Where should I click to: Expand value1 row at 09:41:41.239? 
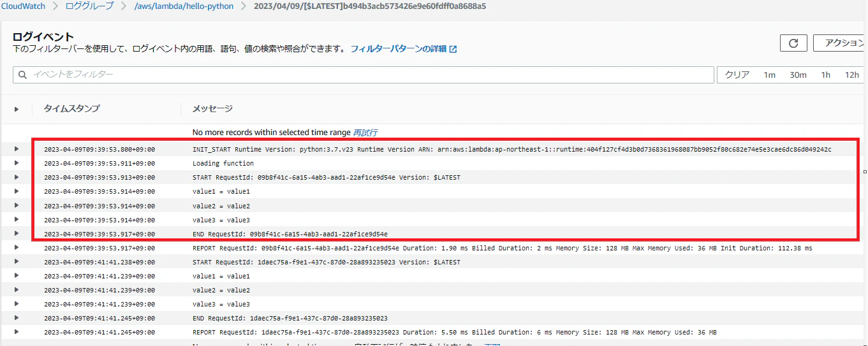coord(17,276)
